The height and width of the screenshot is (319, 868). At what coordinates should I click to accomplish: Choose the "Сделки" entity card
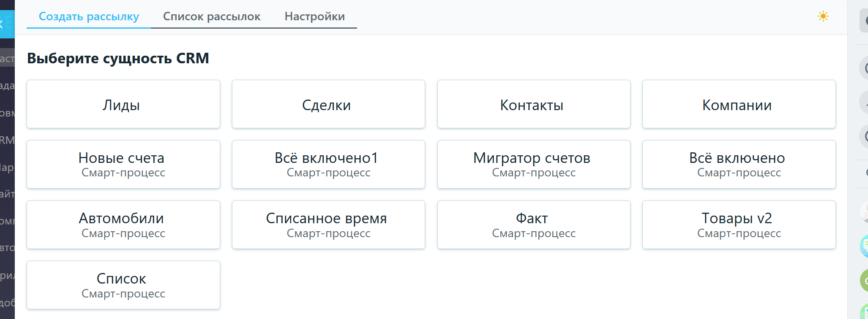point(328,104)
